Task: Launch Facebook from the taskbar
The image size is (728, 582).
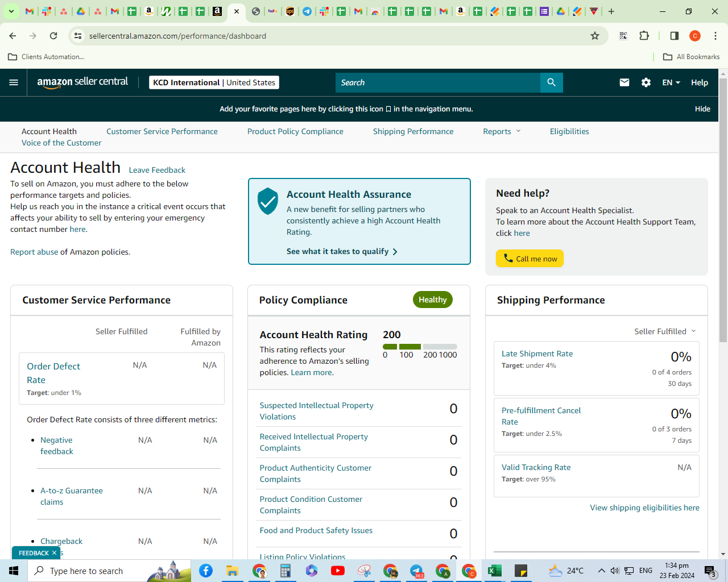Action: [206, 571]
